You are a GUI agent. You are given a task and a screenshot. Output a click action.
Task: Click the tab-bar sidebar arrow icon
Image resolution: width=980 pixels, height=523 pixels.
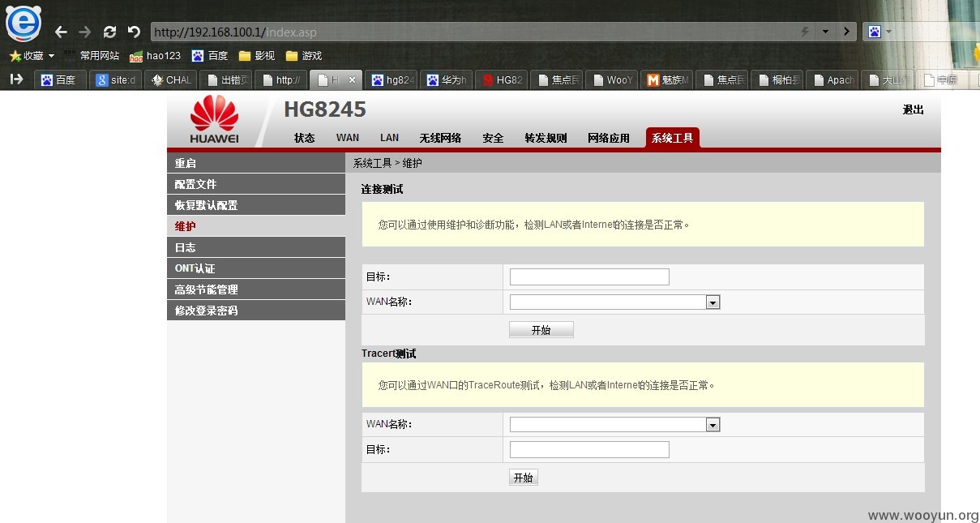16,79
